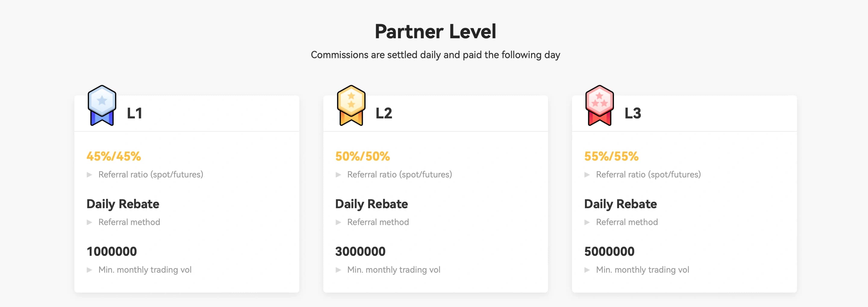Click the triangle beside L1 Min. monthly trading vol

(89, 270)
